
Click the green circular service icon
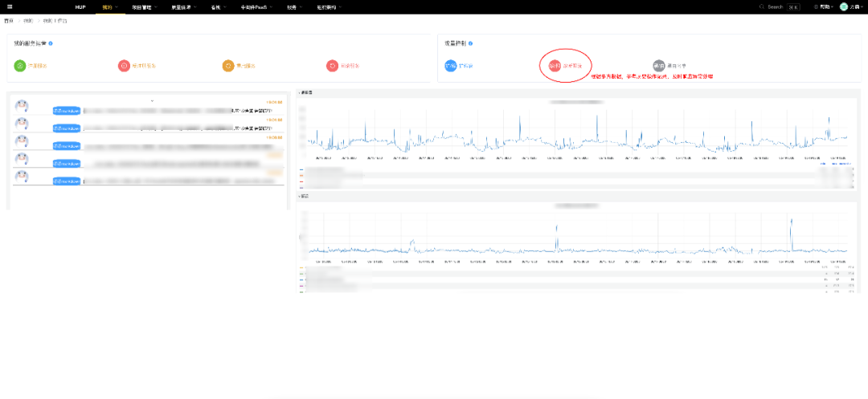pyautogui.click(x=20, y=66)
